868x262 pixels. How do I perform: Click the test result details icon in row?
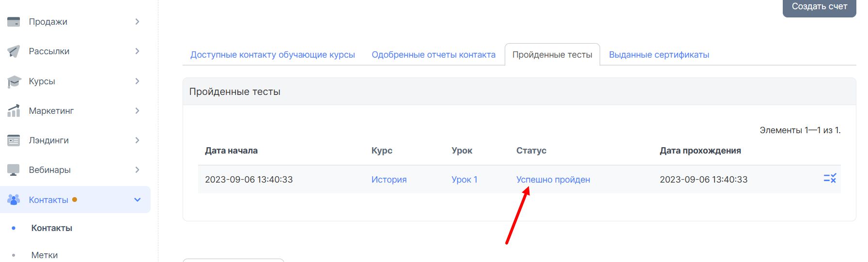point(830,178)
